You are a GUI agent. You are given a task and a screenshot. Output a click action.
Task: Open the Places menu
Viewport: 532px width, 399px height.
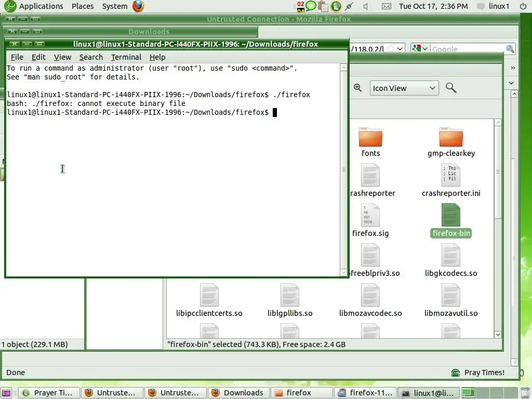pyautogui.click(x=83, y=6)
